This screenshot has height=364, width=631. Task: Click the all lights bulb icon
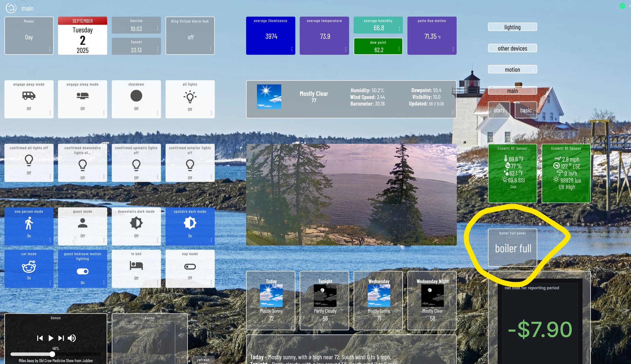(190, 97)
